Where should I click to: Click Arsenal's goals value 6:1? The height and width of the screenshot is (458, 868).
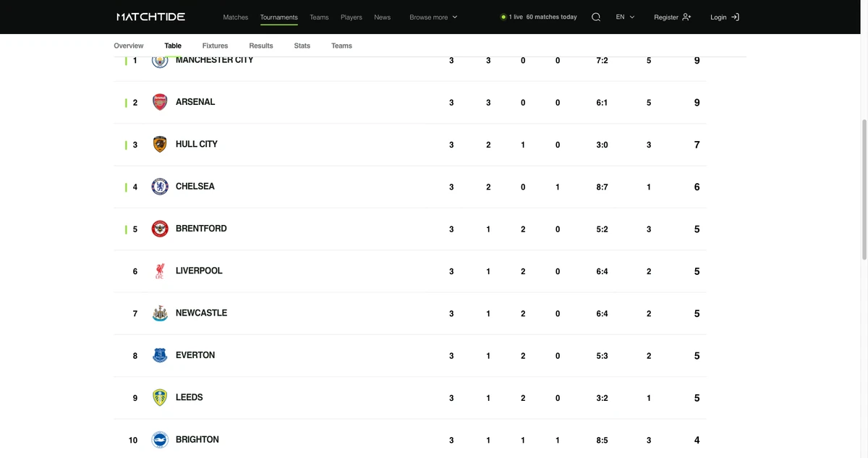[602, 103]
